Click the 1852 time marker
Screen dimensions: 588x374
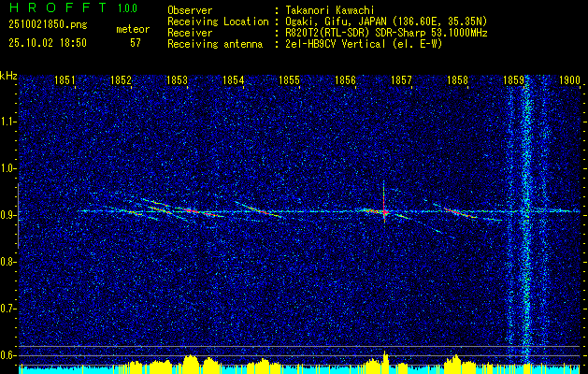point(122,80)
